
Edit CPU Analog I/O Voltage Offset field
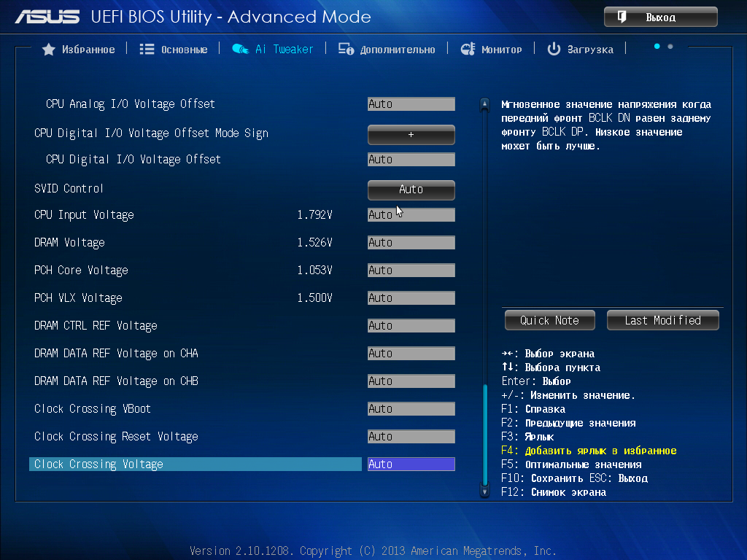[x=411, y=104]
